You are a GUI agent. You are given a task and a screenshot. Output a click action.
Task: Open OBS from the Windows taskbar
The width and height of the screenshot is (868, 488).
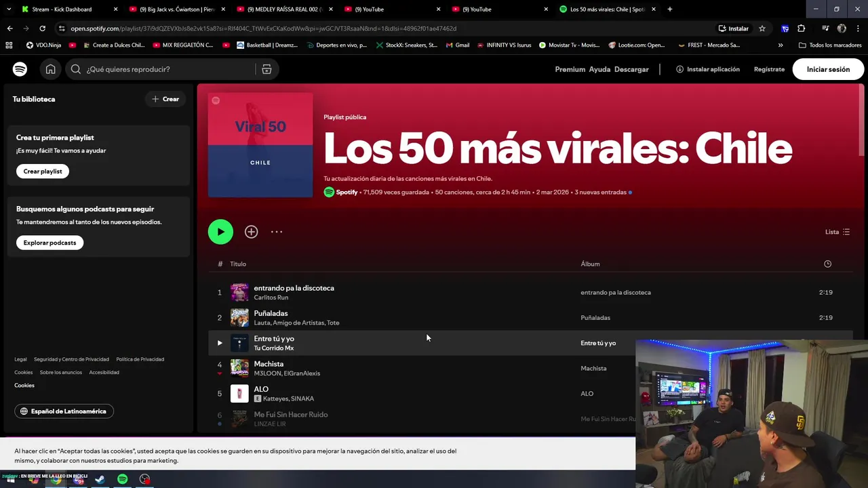click(x=144, y=479)
